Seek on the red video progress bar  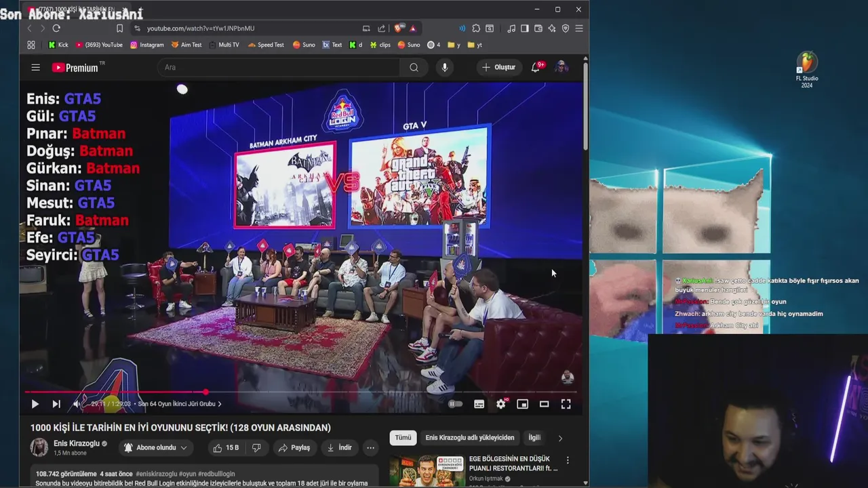pyautogui.click(x=300, y=392)
